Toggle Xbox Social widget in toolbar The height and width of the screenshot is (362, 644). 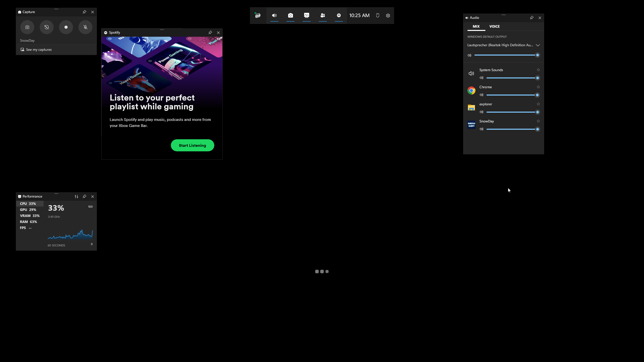tap(323, 15)
